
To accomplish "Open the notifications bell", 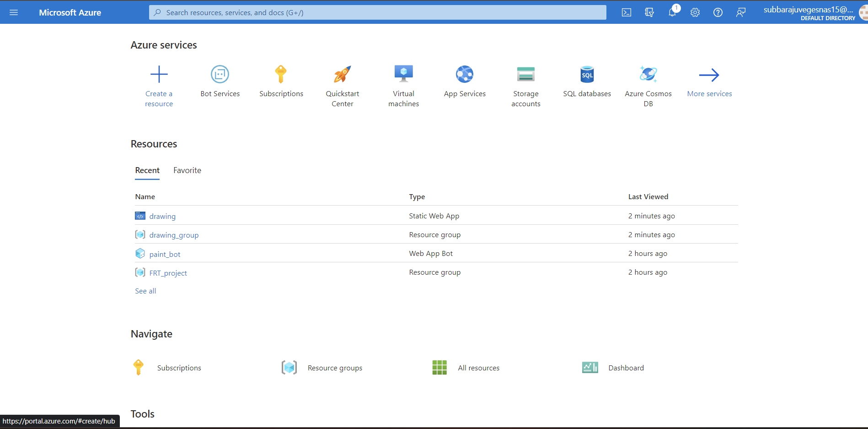I will pos(672,12).
